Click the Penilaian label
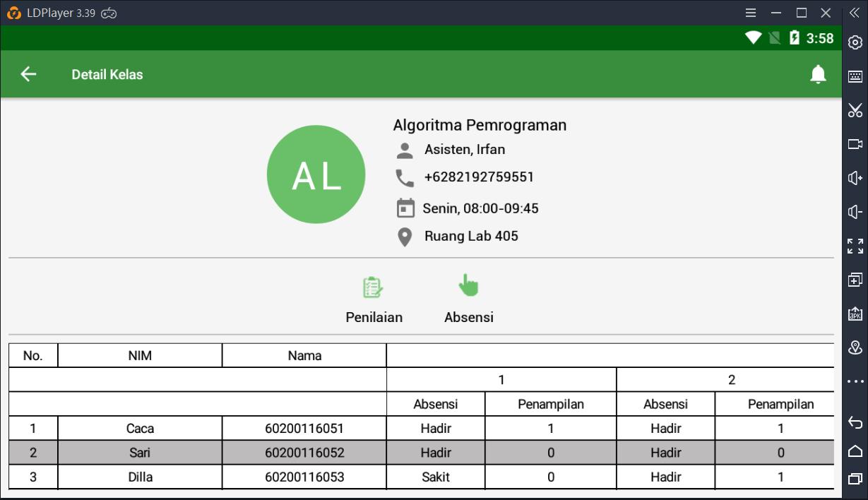This screenshot has width=868, height=500. tap(374, 318)
